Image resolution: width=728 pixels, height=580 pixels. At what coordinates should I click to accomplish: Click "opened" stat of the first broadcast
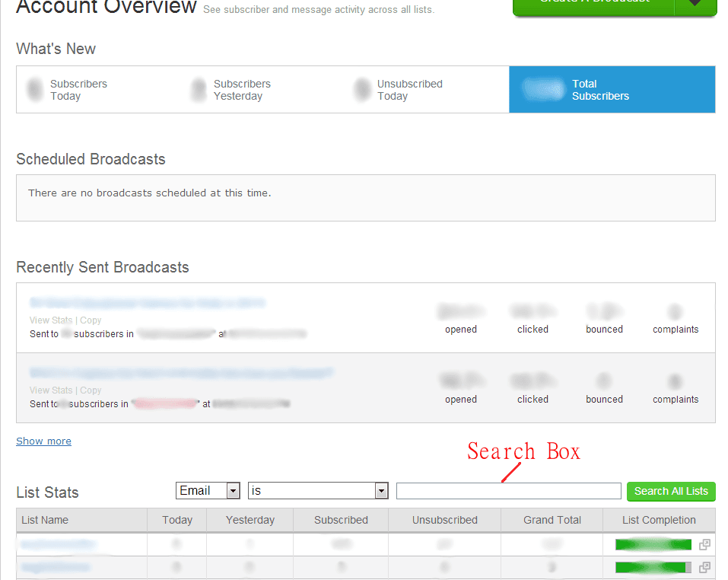pos(461,319)
